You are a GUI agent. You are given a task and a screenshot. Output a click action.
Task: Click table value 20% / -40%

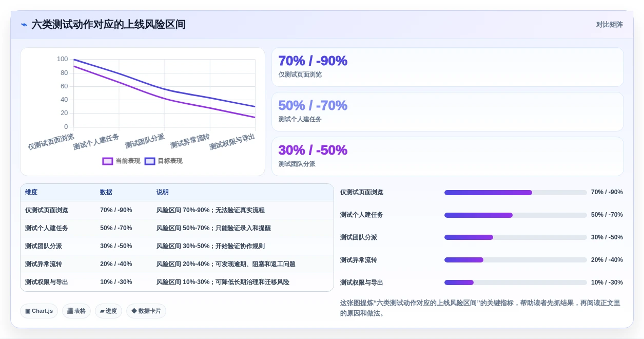(x=116, y=265)
